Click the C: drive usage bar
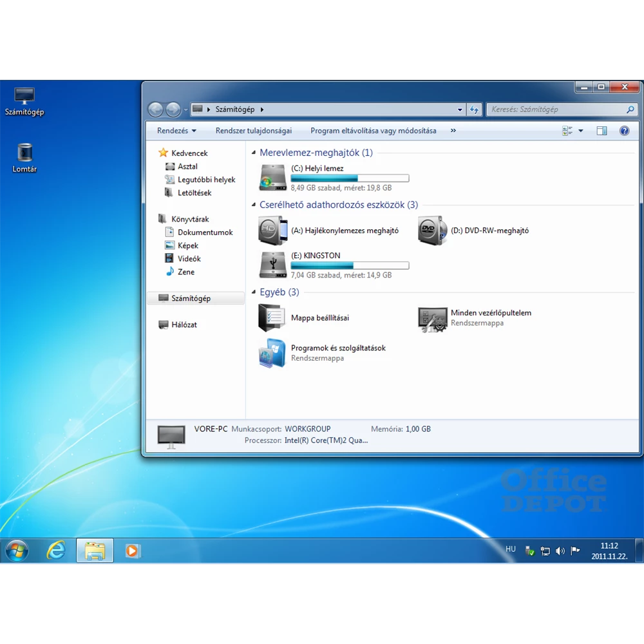Image resolution: width=644 pixels, height=644 pixels. [350, 178]
